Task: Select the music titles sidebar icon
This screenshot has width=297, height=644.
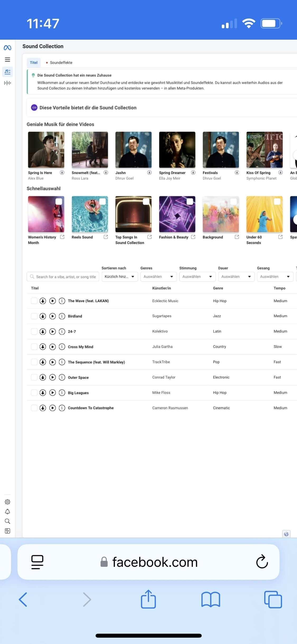Action: click(x=7, y=72)
